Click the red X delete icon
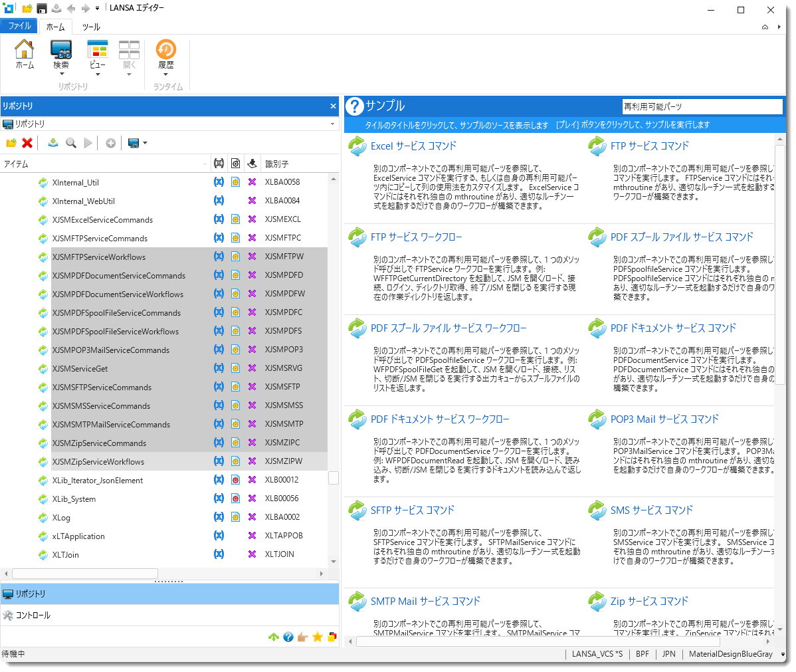796x672 pixels. [27, 143]
